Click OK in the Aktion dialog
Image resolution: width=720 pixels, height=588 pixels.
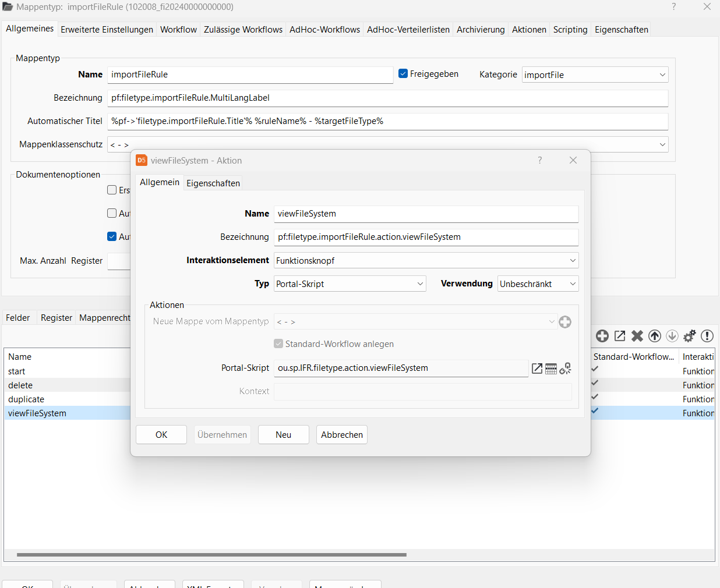[161, 435]
